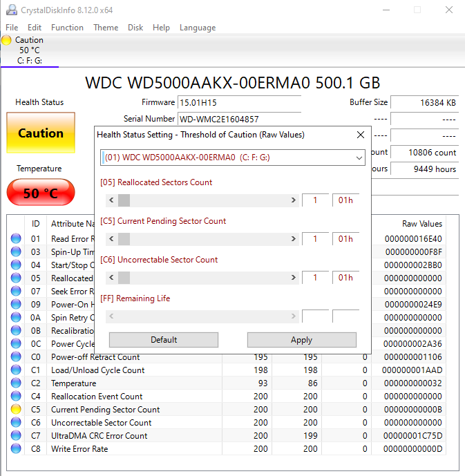
Task: Click the blue status orb for attribute 01
Action: 16,238
